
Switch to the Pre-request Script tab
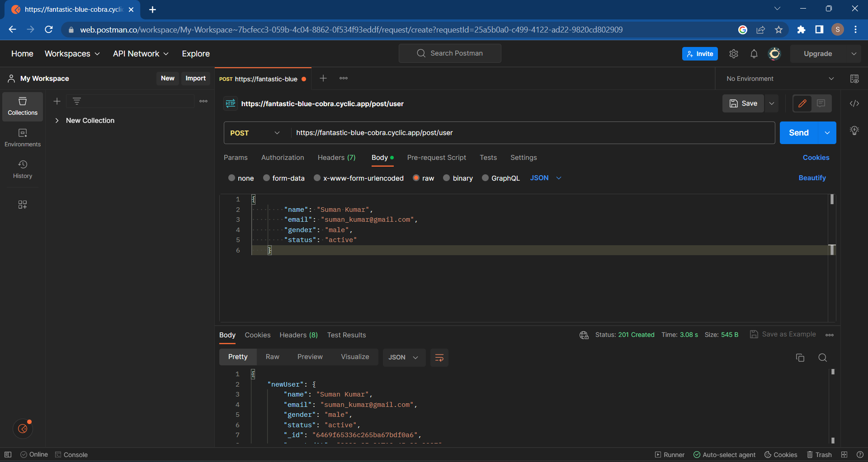(436, 158)
